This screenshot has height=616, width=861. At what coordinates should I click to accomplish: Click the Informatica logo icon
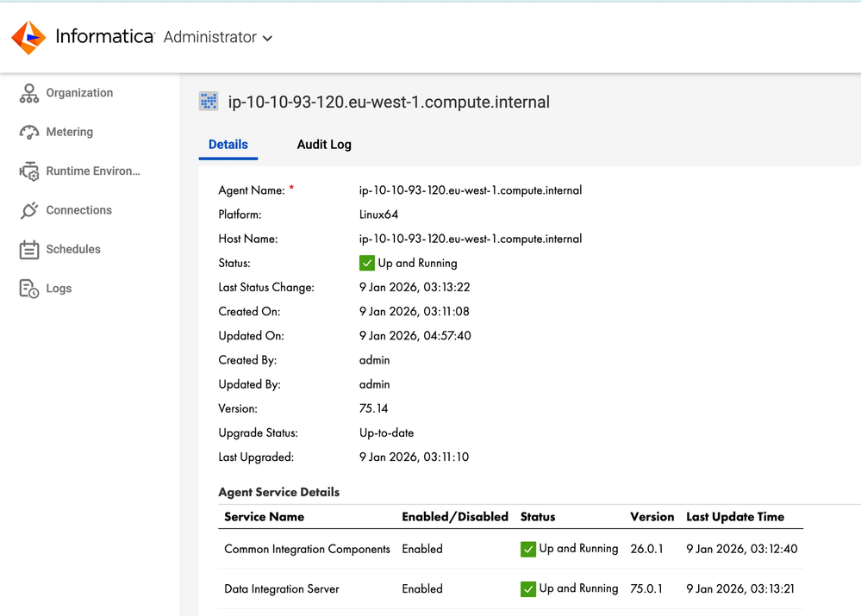[28, 37]
